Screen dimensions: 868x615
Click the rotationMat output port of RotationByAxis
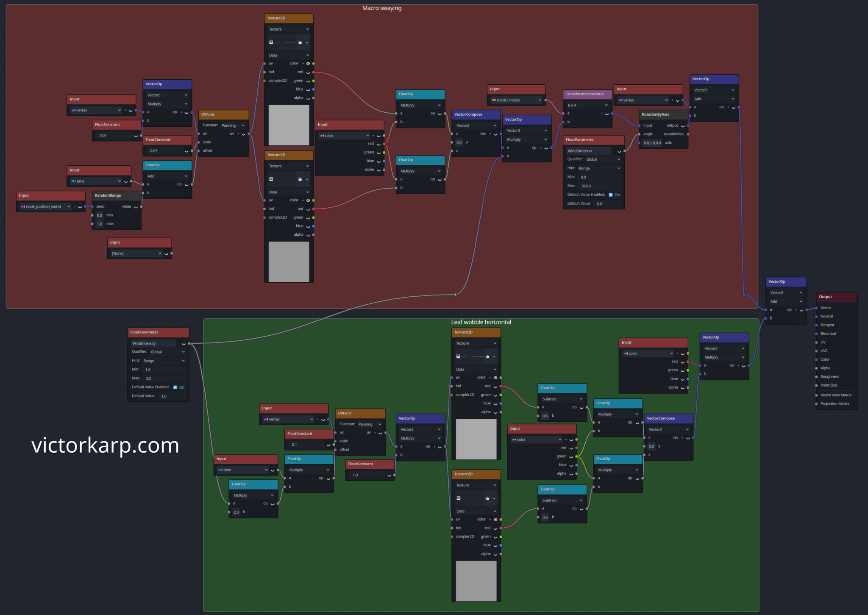tap(688, 134)
